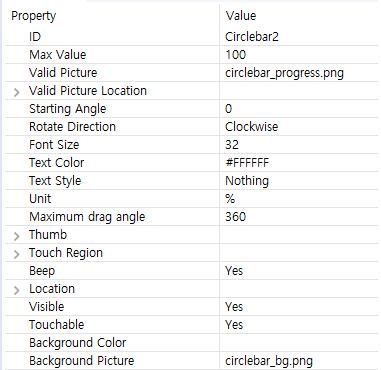Select the Starting Angle value field
This screenshot has width=381, height=370.
pos(299,109)
